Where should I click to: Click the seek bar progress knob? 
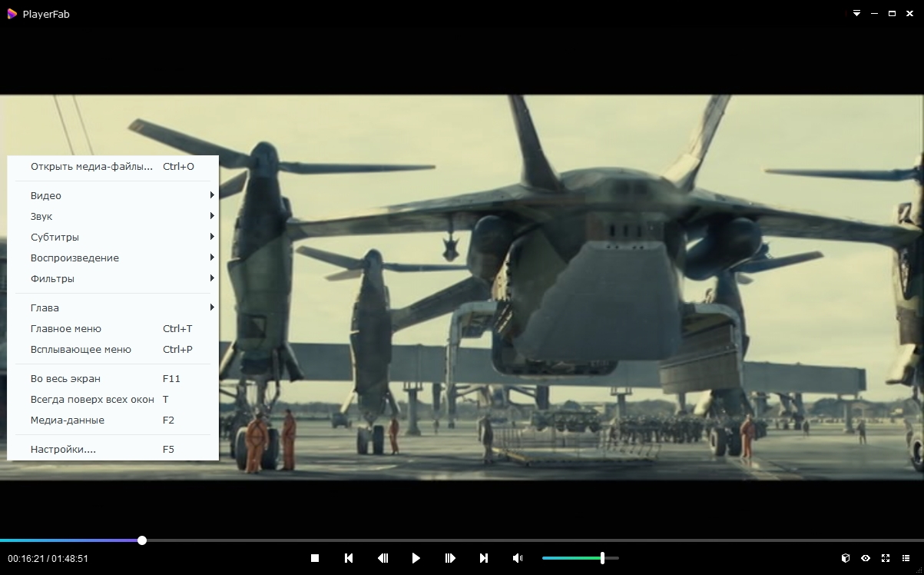(x=142, y=540)
